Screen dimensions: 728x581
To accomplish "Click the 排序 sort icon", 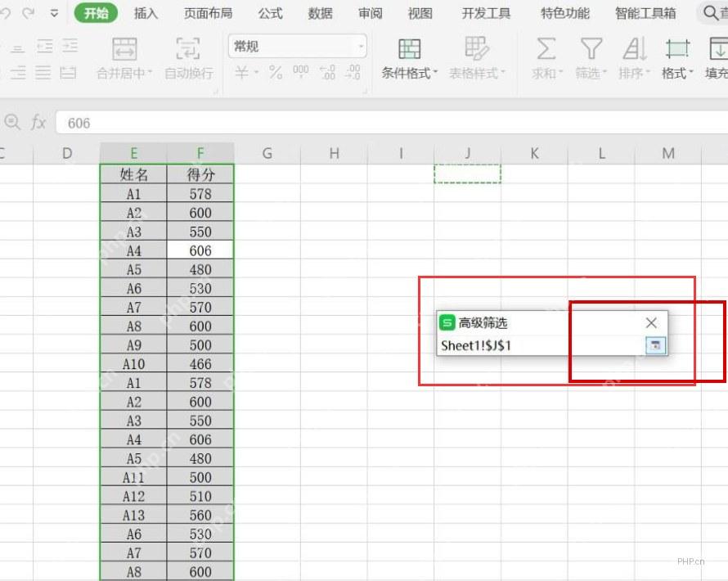I will pyautogui.click(x=635, y=49).
